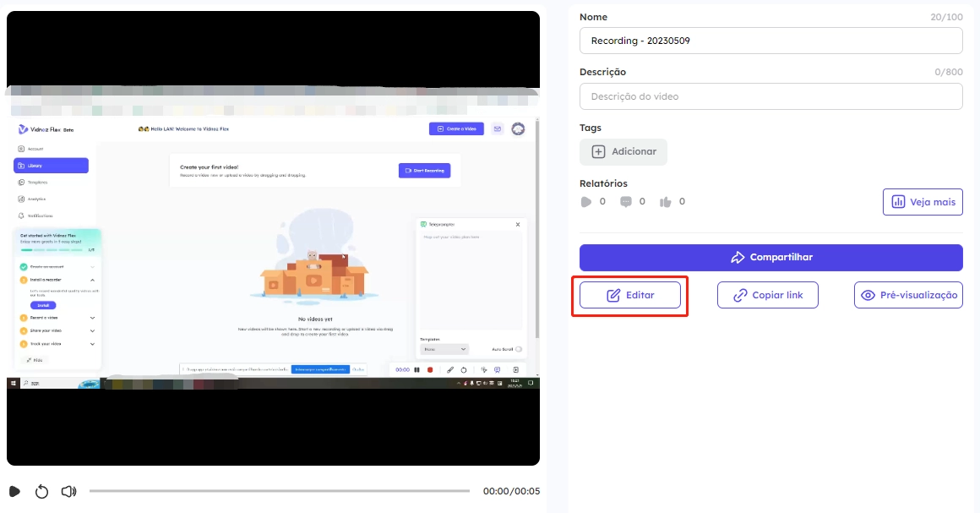Open the Pré-visualização button

coord(908,295)
